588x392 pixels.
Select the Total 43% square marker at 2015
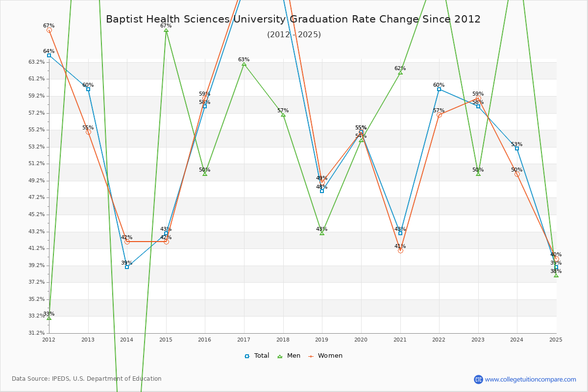(166, 233)
